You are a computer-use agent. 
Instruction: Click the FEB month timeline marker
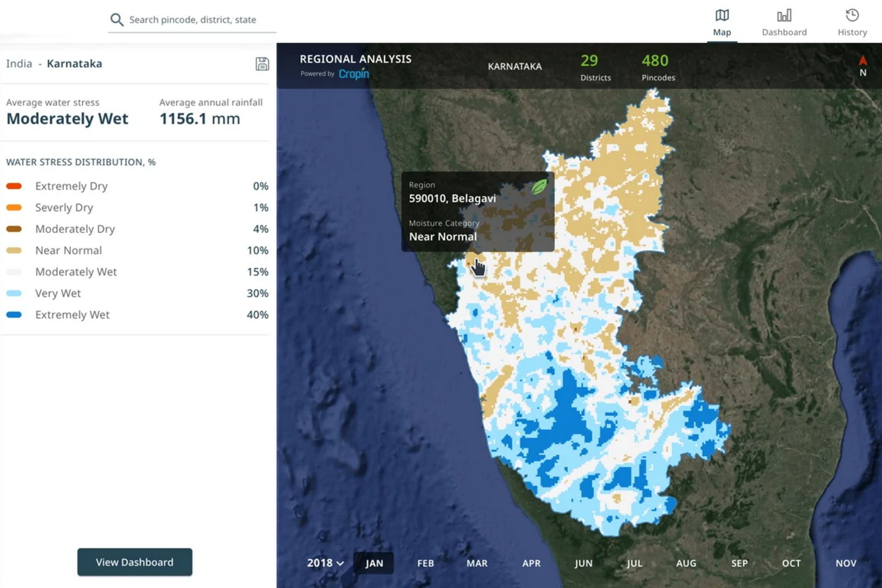click(424, 562)
